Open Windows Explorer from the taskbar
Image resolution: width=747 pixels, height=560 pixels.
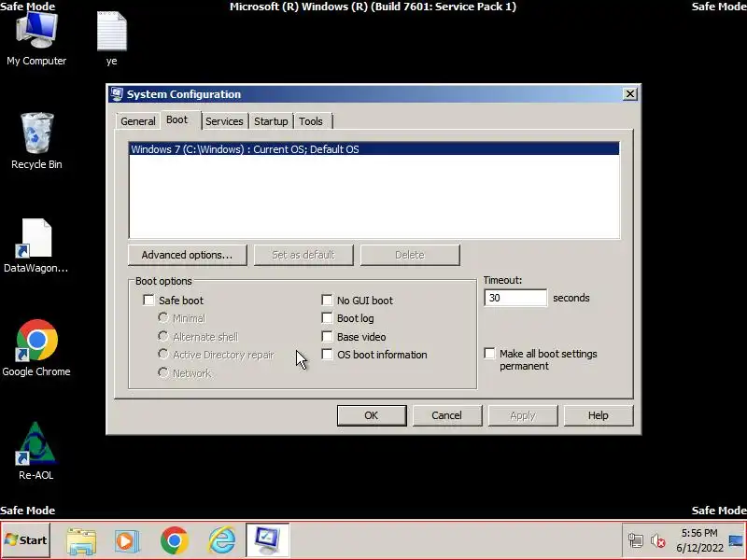(x=81, y=540)
